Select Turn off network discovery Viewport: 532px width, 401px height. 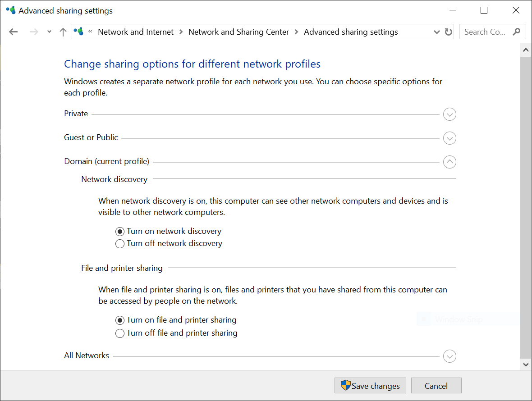(x=120, y=244)
